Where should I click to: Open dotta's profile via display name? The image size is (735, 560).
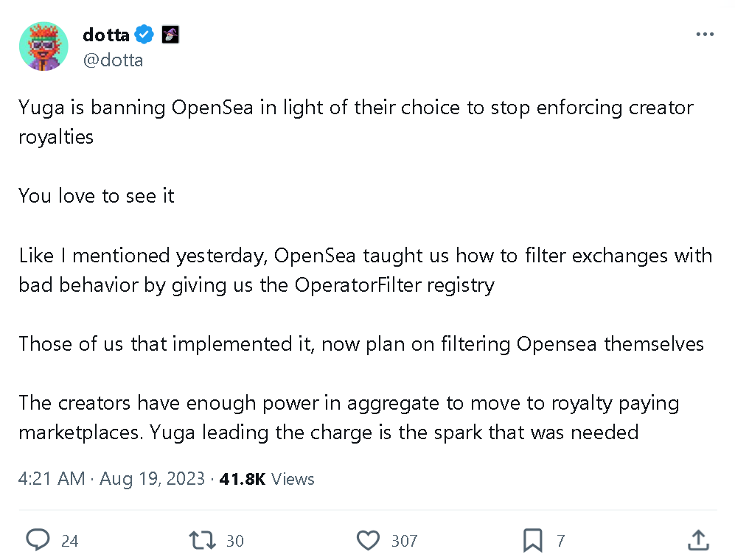(105, 34)
